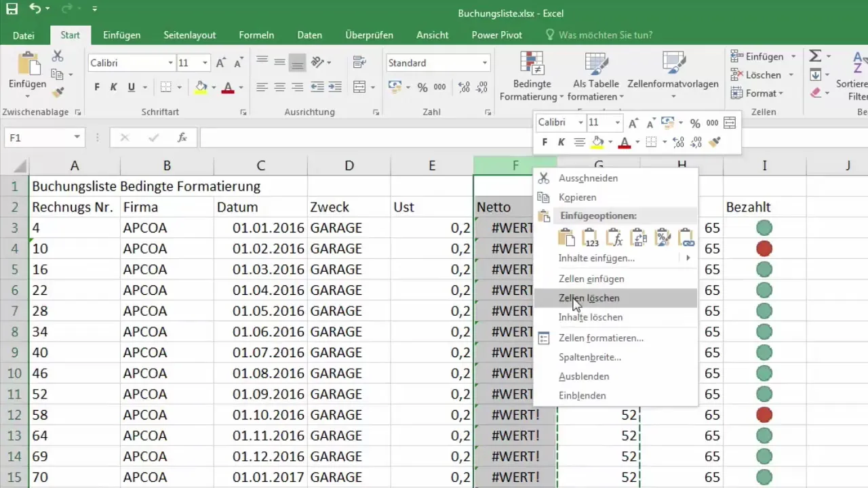This screenshot has height=488, width=868.
Task: Open the Merge and Center dropdown in ribbon
Action: 373,87
